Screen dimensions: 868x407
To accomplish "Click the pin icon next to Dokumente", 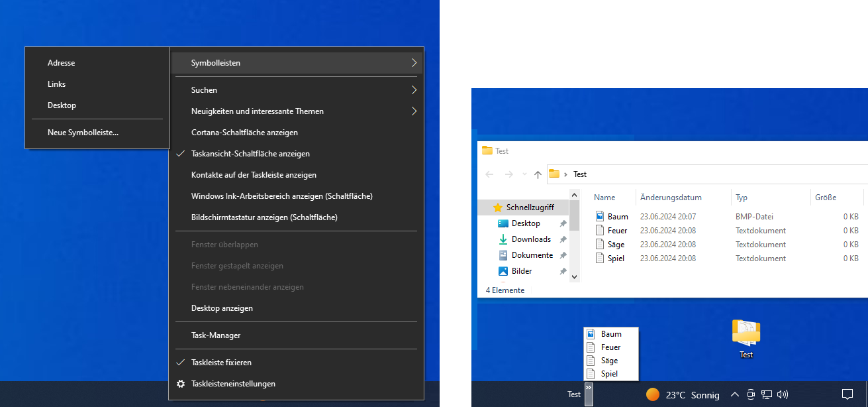I will (x=563, y=255).
